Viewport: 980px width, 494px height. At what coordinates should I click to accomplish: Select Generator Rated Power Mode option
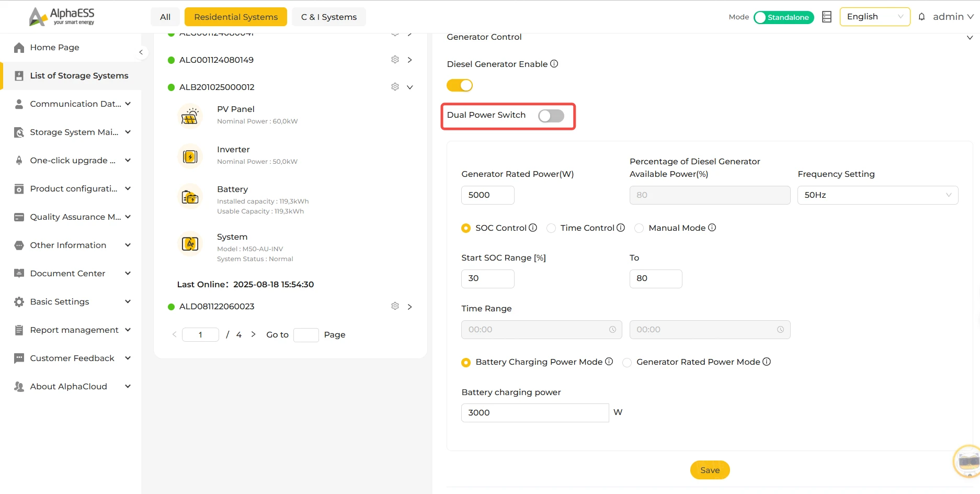(x=627, y=362)
